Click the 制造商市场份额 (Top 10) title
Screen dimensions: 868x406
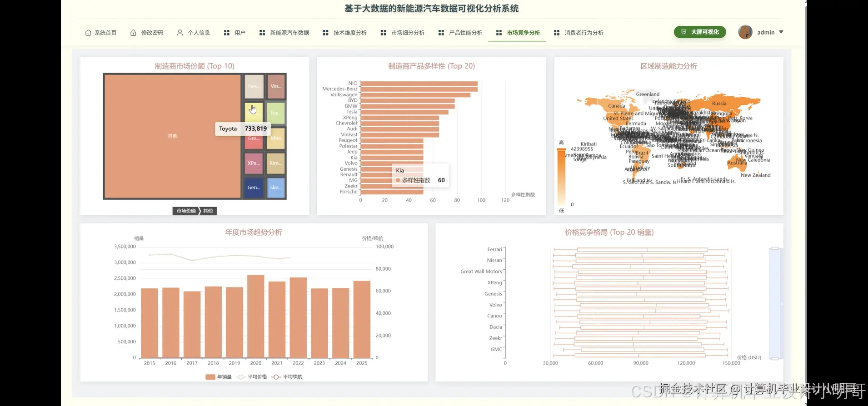195,66
